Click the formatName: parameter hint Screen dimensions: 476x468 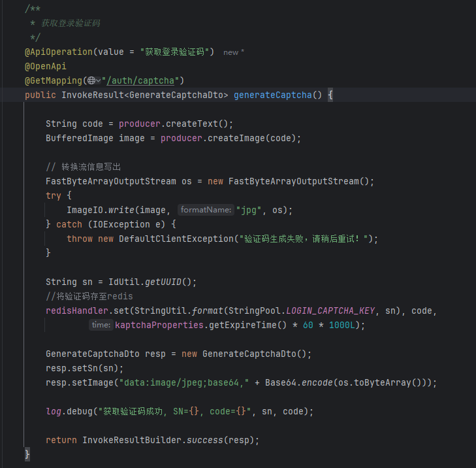coord(206,210)
